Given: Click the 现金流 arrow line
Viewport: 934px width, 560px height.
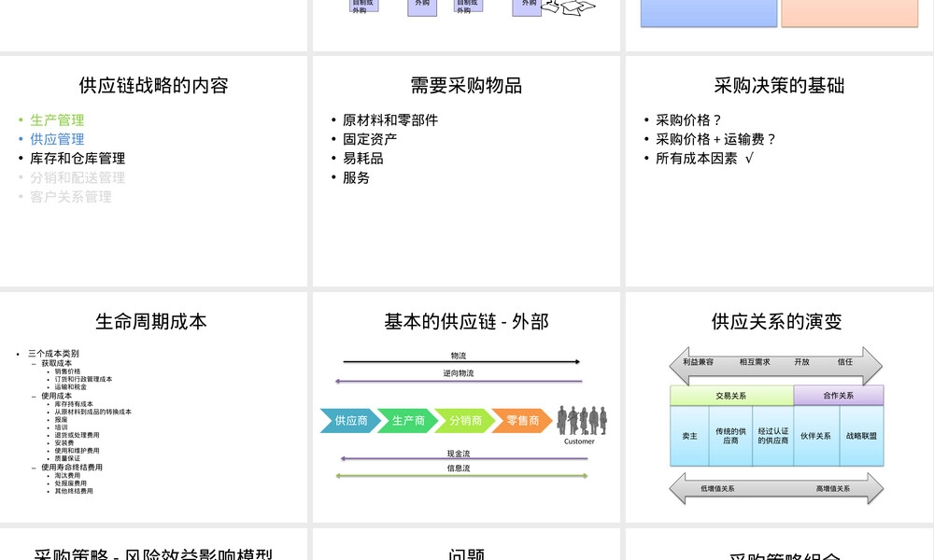Looking at the screenshot, I should coord(463,459).
